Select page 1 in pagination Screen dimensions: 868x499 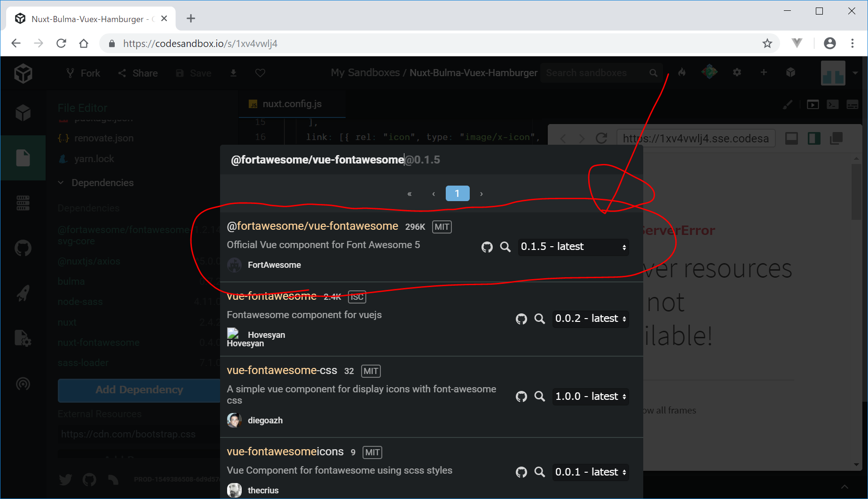pyautogui.click(x=457, y=194)
